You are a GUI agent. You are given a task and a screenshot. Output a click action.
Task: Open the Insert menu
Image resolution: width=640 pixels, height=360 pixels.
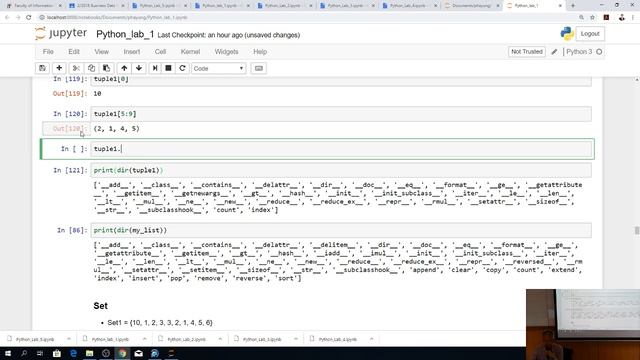[131, 52]
